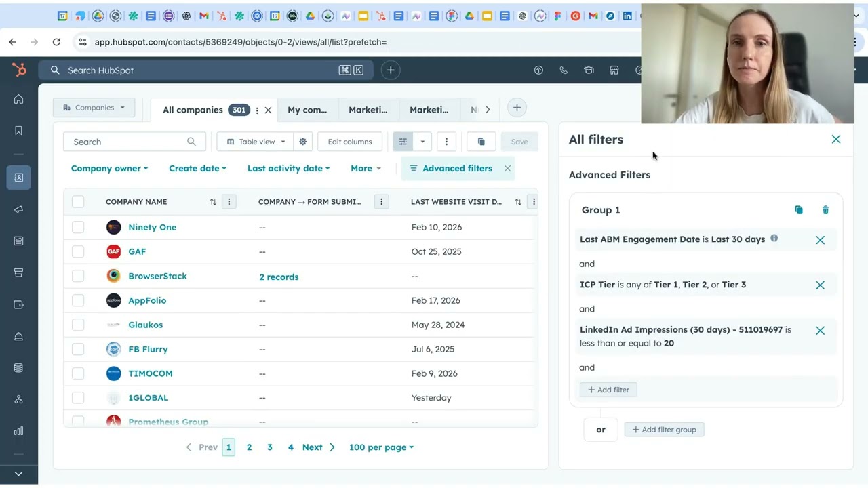Expand the Last activity date filter dropdown
Image resolution: width=868 pixels, height=488 pixels.
(x=288, y=169)
